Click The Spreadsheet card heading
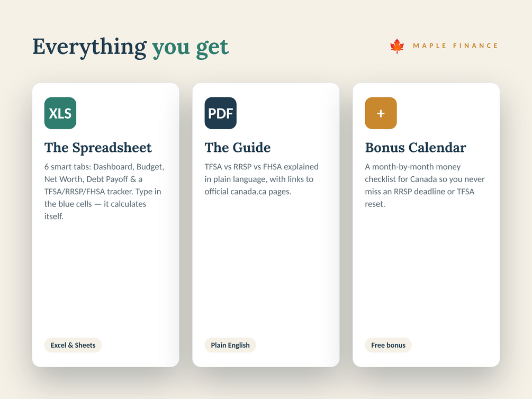This screenshot has width=532, height=399. pyautogui.click(x=98, y=148)
